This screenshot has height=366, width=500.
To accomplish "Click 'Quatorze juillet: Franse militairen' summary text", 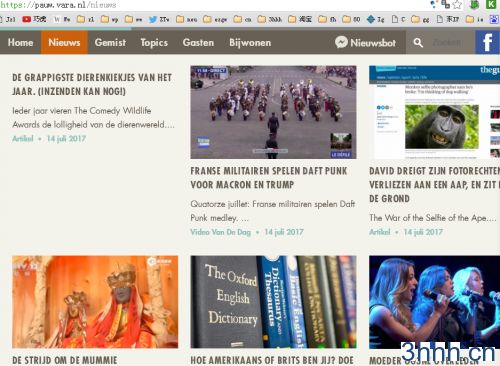I will tap(273, 211).
